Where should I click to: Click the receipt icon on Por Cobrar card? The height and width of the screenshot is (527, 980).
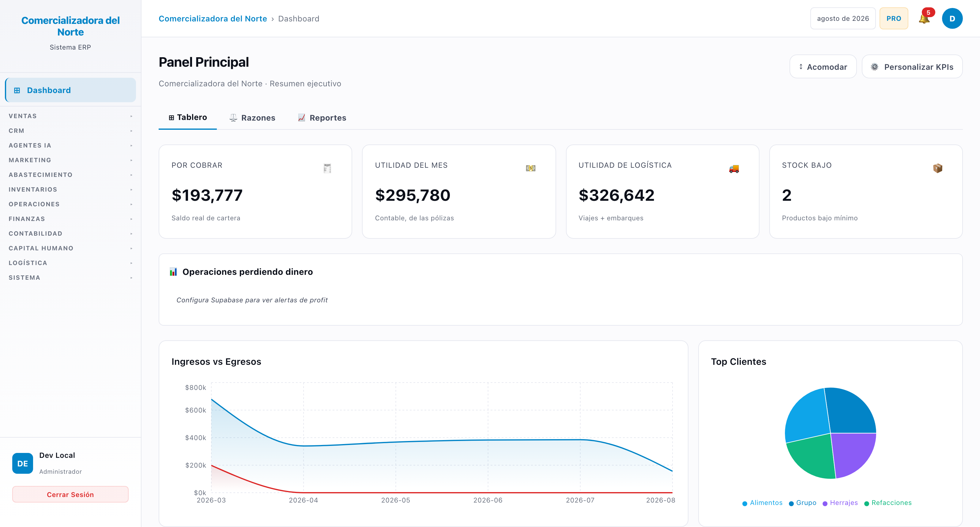tap(327, 168)
